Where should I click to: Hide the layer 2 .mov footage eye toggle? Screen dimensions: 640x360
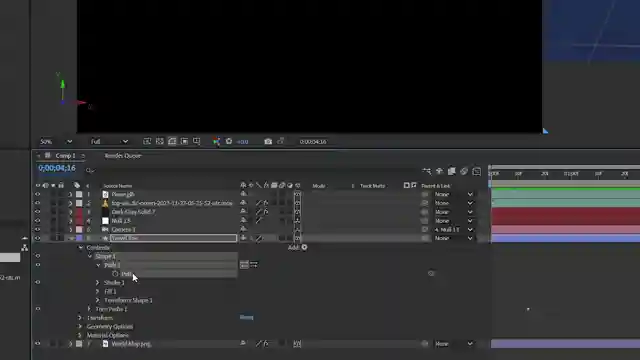(38, 203)
